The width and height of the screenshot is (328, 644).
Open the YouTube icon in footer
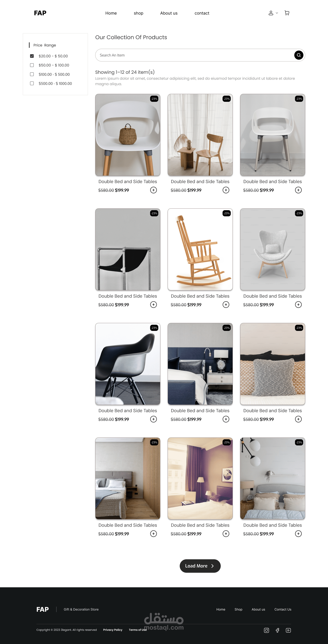[288, 630]
